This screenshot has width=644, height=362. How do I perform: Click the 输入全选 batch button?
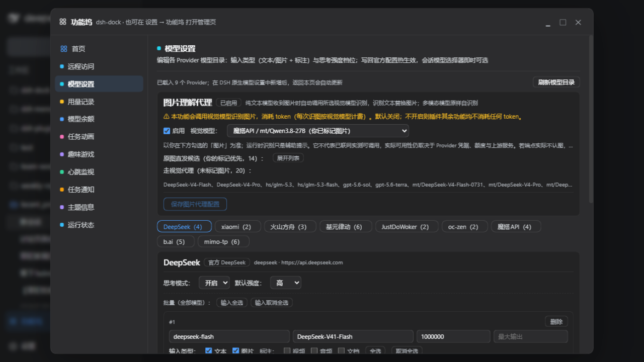tap(232, 303)
